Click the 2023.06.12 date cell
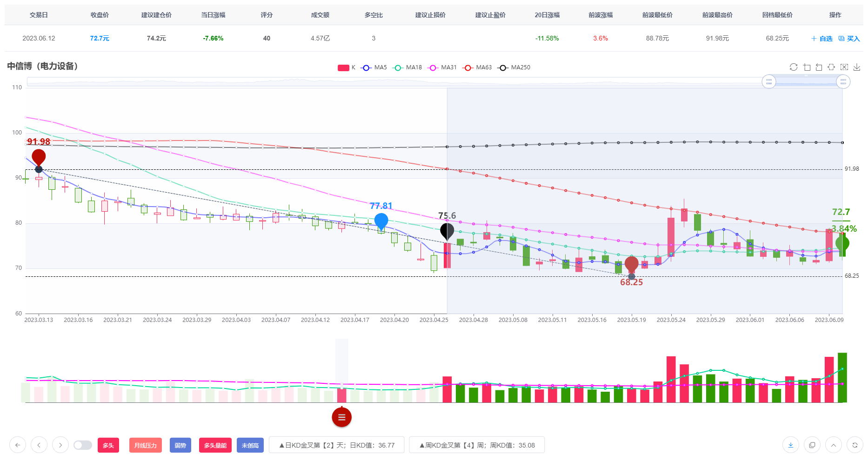The image size is (868, 455). 39,38
